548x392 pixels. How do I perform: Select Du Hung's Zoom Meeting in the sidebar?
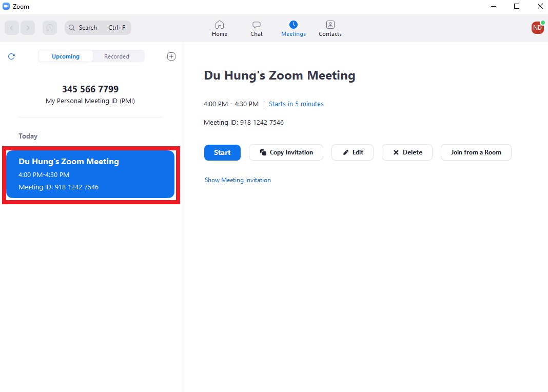click(90, 174)
